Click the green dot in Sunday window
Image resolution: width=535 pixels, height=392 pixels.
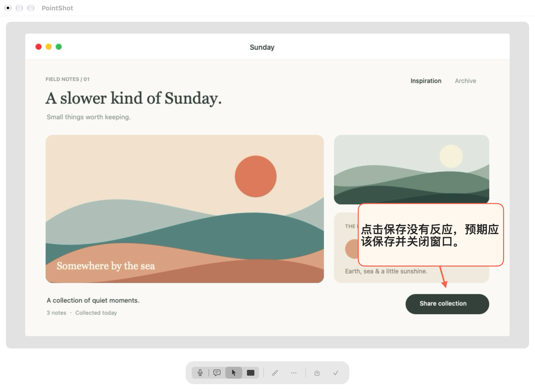(59, 47)
